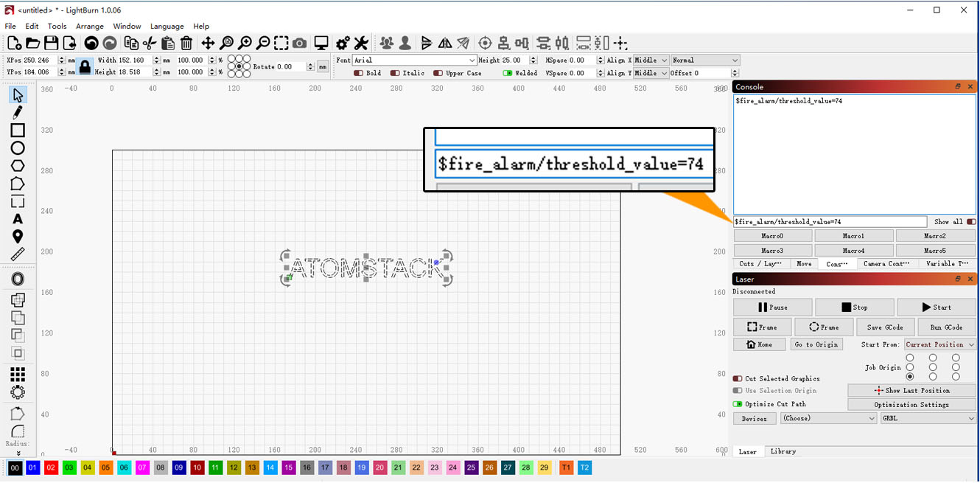
Task: Click the Start button in Laser panel
Action: (937, 307)
